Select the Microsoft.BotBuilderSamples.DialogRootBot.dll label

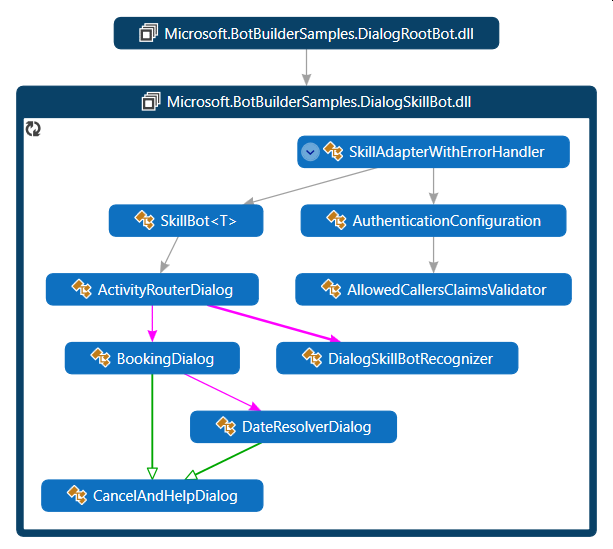pos(319,34)
